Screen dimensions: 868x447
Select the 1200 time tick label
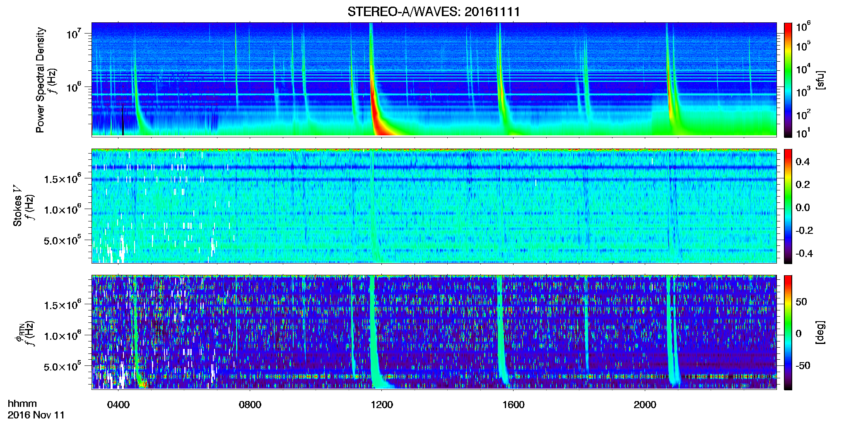coord(382,405)
